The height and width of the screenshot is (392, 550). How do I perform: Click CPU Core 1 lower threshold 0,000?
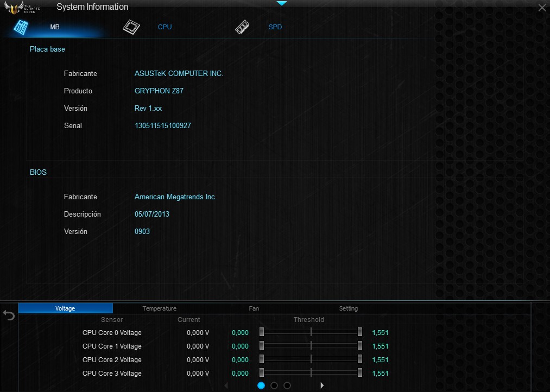[x=241, y=346]
